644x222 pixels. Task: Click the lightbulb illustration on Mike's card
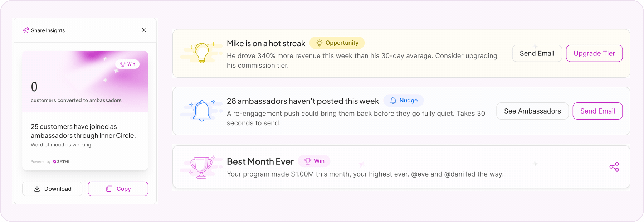pyautogui.click(x=201, y=53)
